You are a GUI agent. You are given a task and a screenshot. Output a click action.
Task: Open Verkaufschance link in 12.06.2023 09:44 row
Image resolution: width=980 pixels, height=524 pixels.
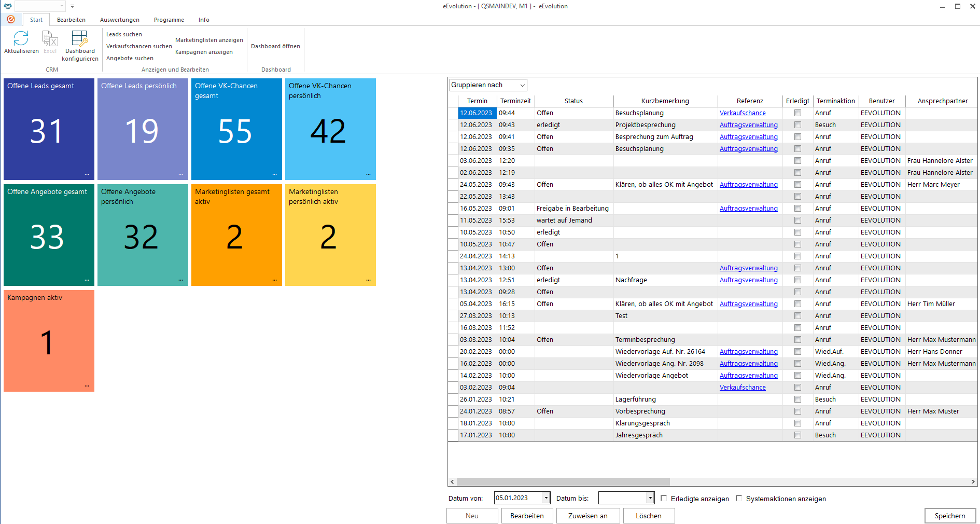(743, 113)
